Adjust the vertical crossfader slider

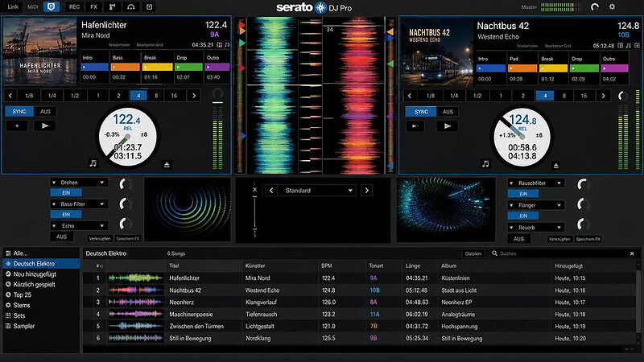(254, 212)
